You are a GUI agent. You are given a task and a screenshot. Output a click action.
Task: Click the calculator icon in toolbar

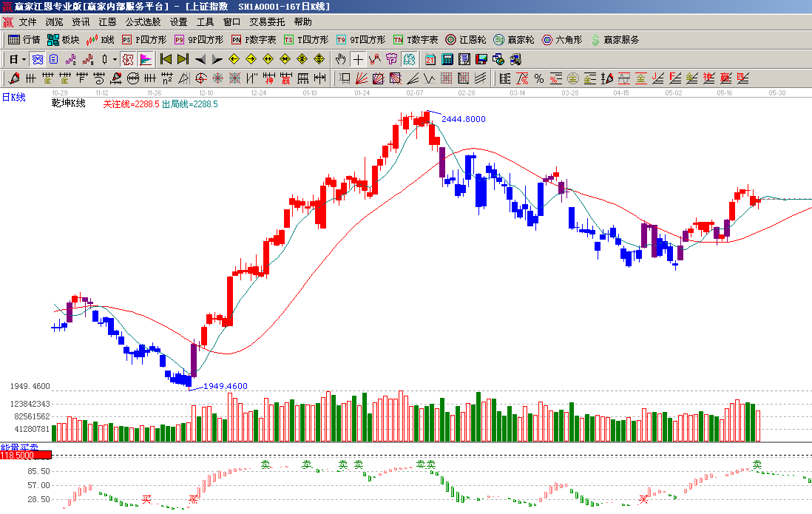pyautogui.click(x=447, y=59)
